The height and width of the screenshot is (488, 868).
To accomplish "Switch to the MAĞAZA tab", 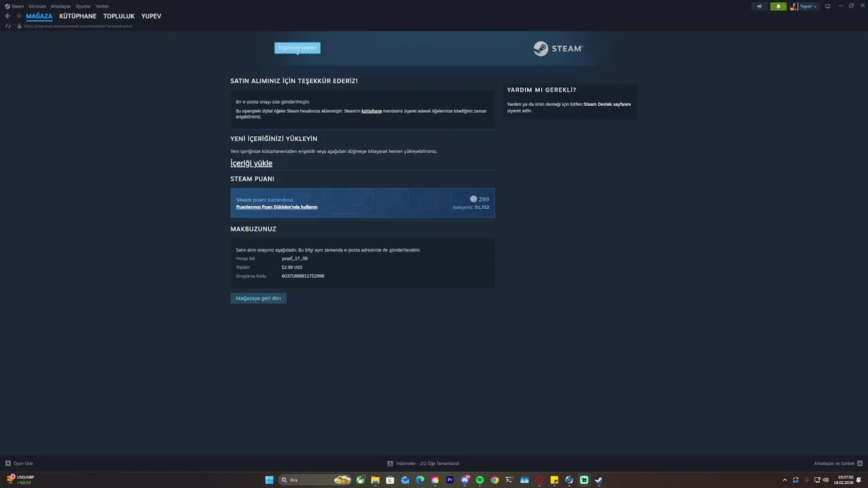I will point(39,16).
